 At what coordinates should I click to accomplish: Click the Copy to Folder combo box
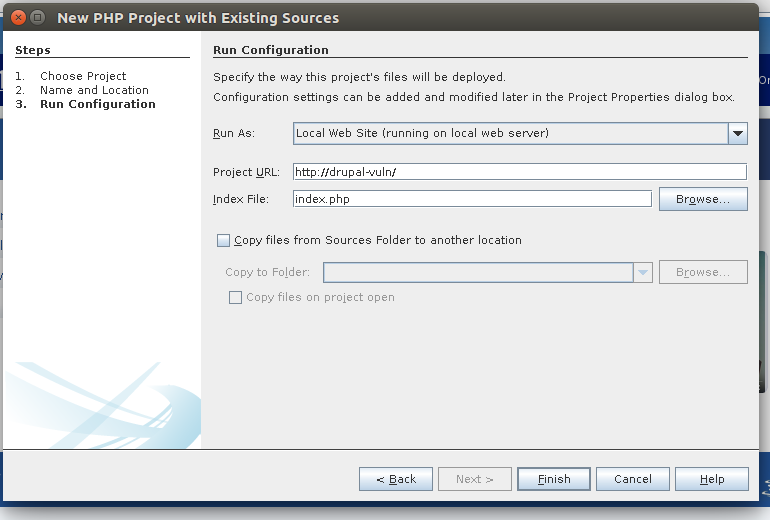click(488, 273)
